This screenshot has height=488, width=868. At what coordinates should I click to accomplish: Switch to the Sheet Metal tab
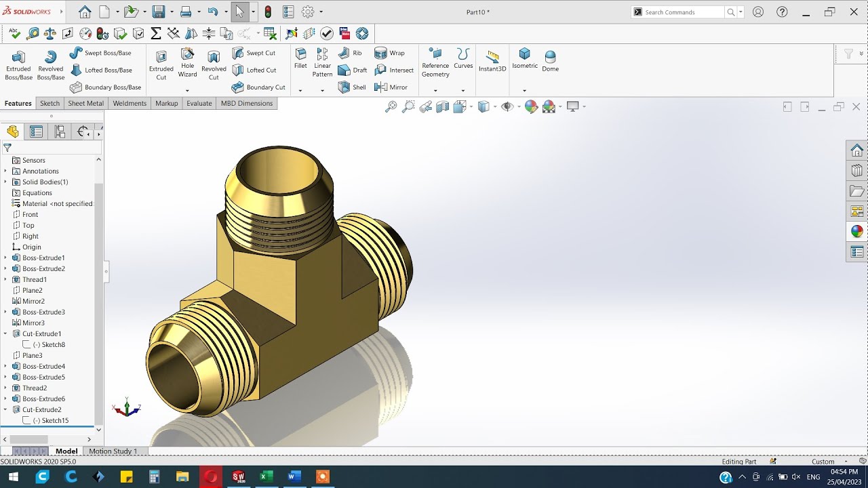tap(85, 103)
